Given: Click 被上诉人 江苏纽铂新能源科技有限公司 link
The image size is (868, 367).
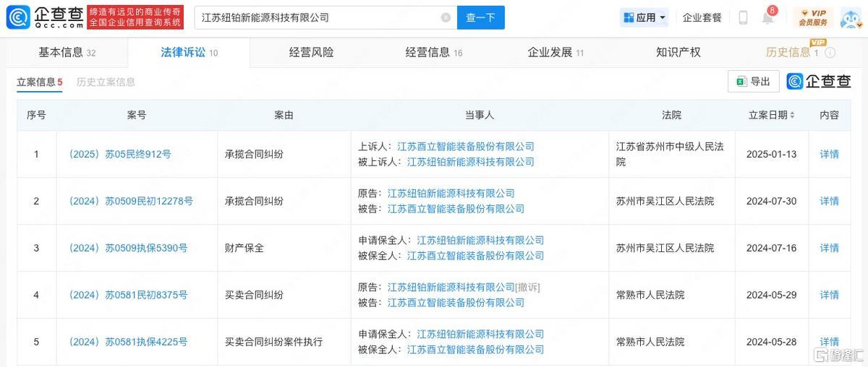Looking at the screenshot, I should 471,162.
